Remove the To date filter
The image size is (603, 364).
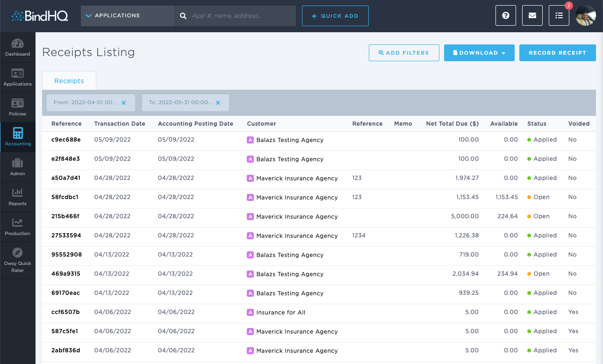click(x=218, y=103)
